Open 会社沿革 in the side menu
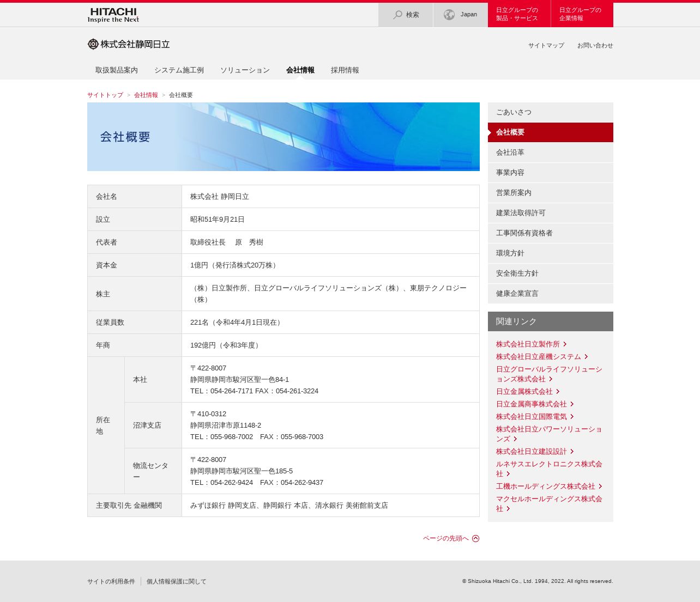The image size is (700, 602). point(551,153)
